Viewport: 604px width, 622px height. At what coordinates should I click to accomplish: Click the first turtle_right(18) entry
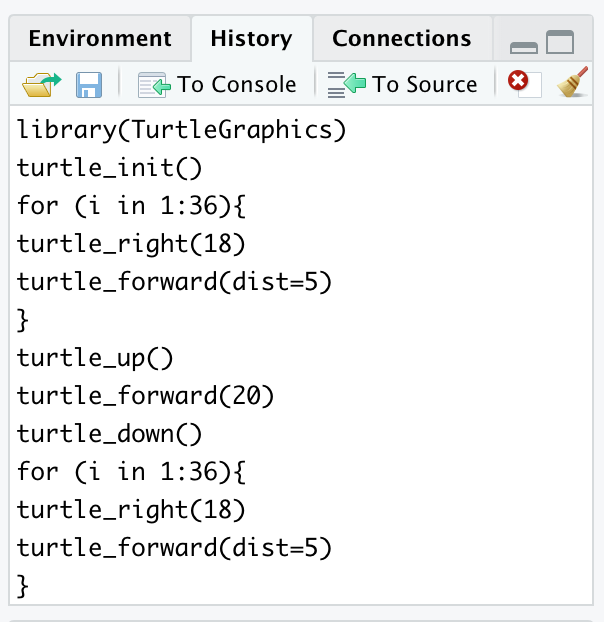pyautogui.click(x=131, y=244)
